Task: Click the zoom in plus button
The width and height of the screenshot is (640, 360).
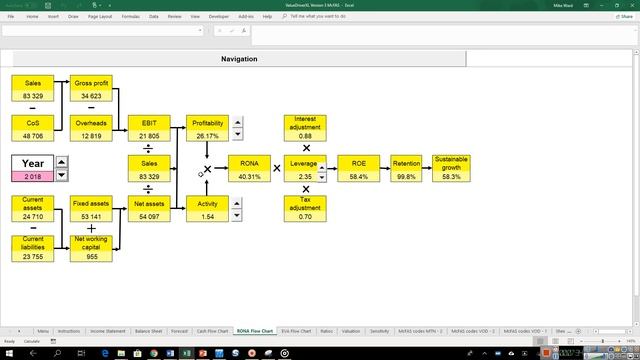Action: 619,341
